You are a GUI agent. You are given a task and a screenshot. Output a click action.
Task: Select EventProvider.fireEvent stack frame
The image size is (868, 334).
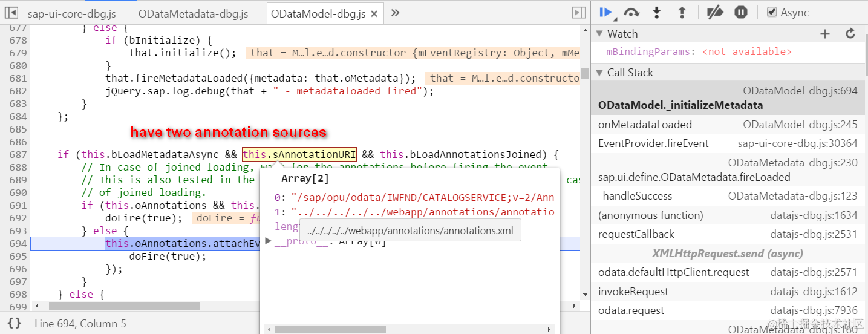click(x=729, y=143)
